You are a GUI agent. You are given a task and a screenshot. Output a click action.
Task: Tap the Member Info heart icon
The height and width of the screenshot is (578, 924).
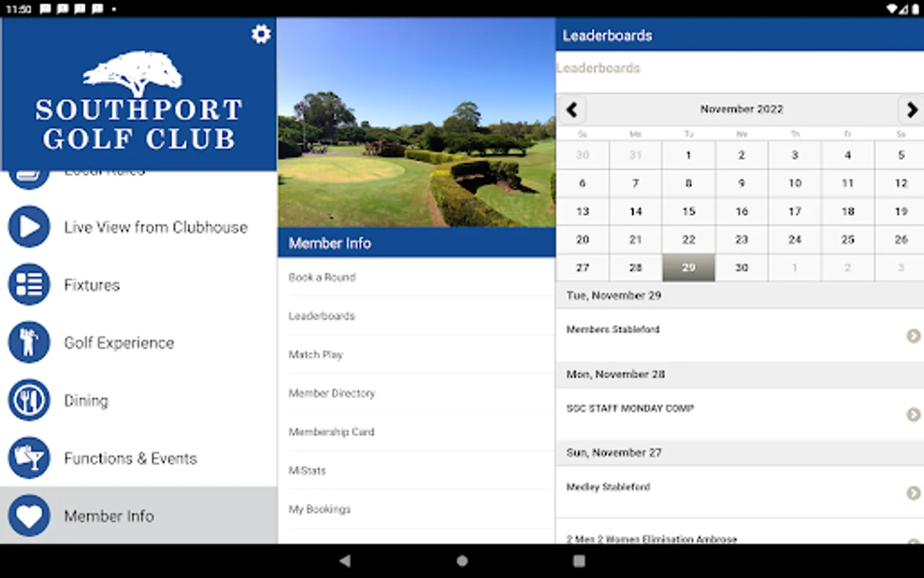point(29,516)
